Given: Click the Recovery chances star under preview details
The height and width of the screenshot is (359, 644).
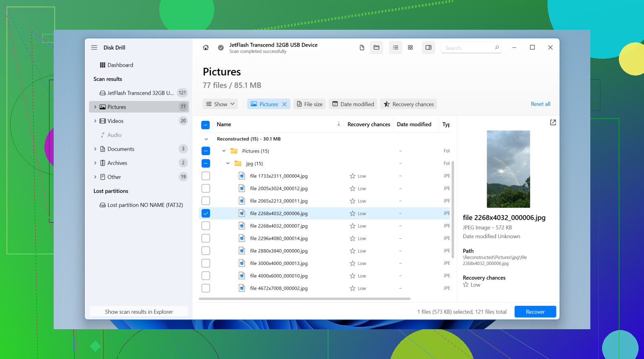Looking at the screenshot, I should tap(466, 285).
